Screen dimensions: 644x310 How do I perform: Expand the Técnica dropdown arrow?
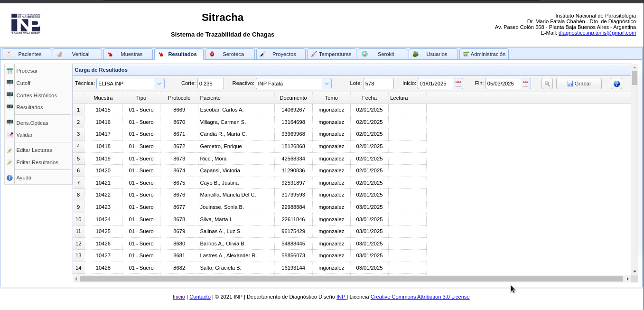(x=159, y=84)
